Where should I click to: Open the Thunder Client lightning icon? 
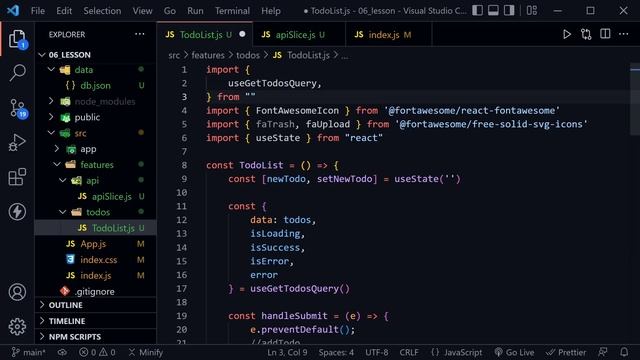click(17, 211)
